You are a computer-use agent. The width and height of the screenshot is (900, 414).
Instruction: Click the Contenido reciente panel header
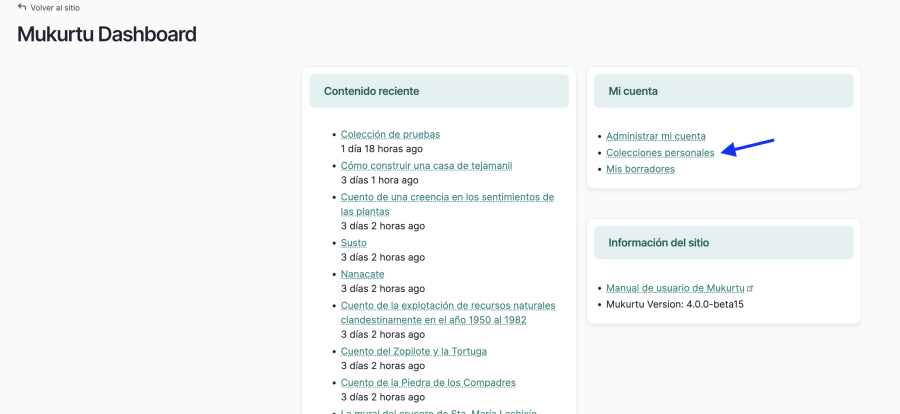click(439, 91)
